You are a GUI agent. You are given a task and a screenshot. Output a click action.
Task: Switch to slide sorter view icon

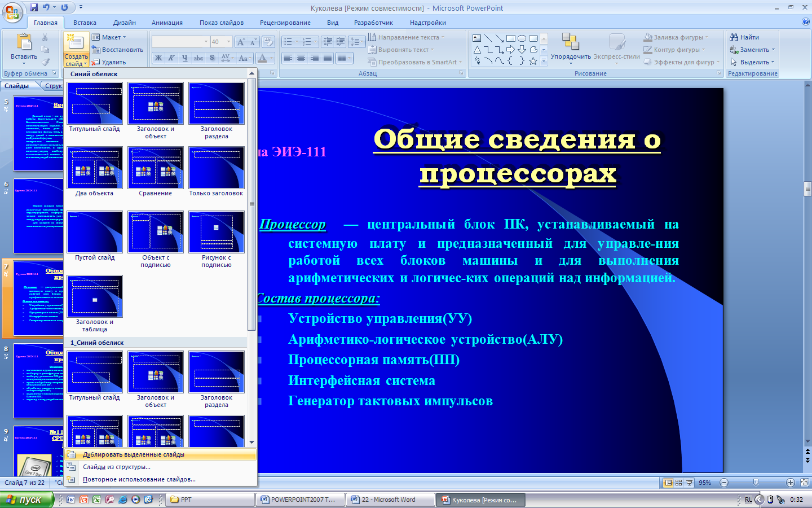point(679,483)
